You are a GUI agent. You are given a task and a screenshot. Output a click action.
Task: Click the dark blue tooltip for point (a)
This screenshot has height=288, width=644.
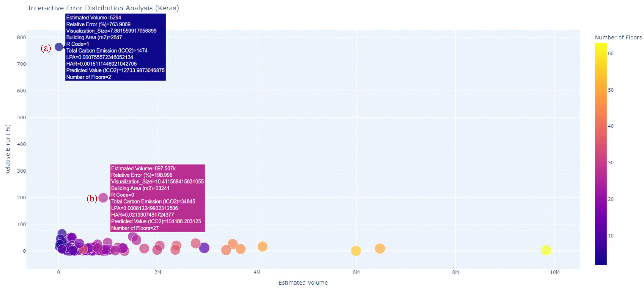tap(115, 47)
